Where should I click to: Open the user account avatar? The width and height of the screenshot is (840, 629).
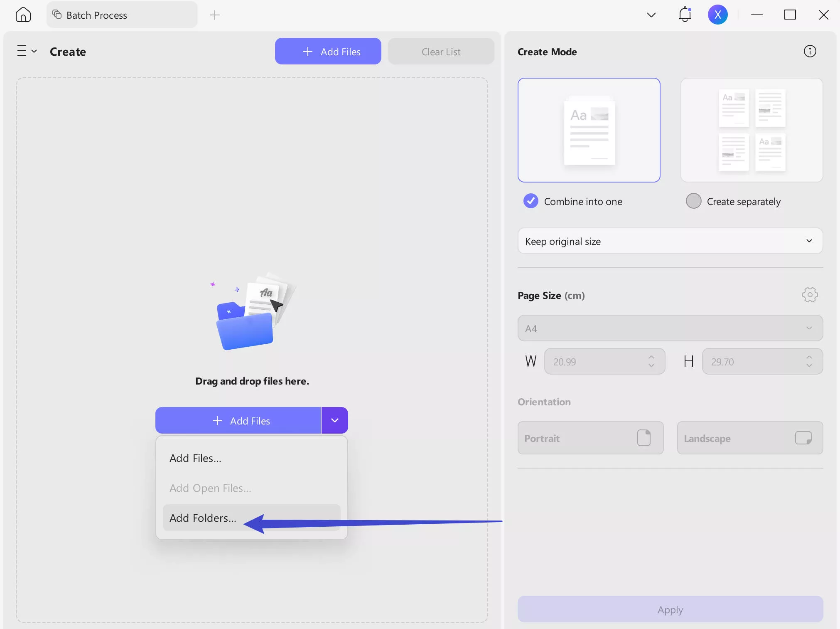pyautogui.click(x=717, y=15)
